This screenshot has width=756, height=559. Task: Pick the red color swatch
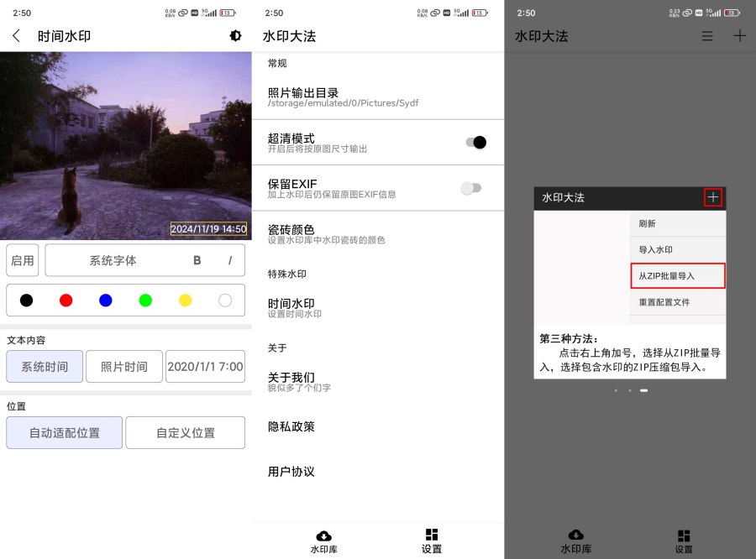coord(66,300)
